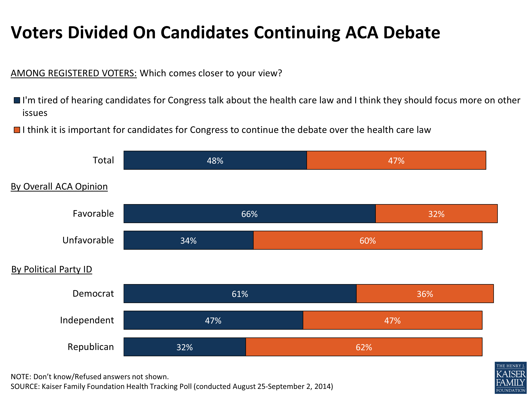The height and width of the screenshot is (399, 532).
Task: Click the orange 60% Unfavorable bar segment
Action: tap(367, 240)
